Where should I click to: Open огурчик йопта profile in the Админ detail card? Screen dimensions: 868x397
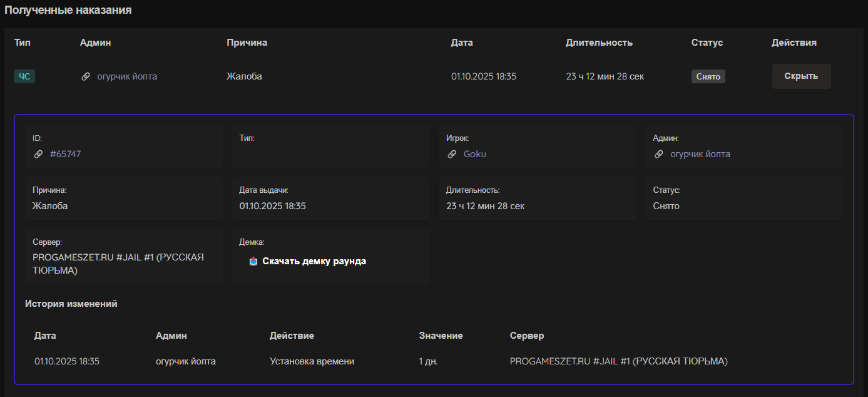tap(700, 154)
